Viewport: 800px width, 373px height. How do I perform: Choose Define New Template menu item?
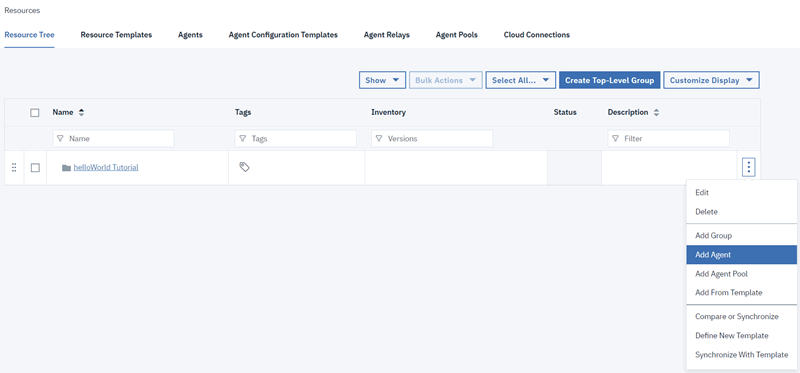pyautogui.click(x=741, y=335)
